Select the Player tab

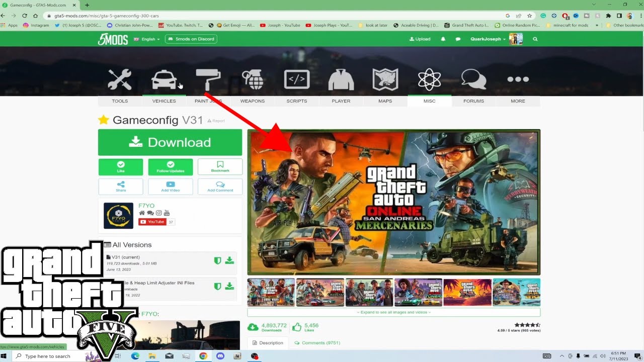click(x=341, y=101)
